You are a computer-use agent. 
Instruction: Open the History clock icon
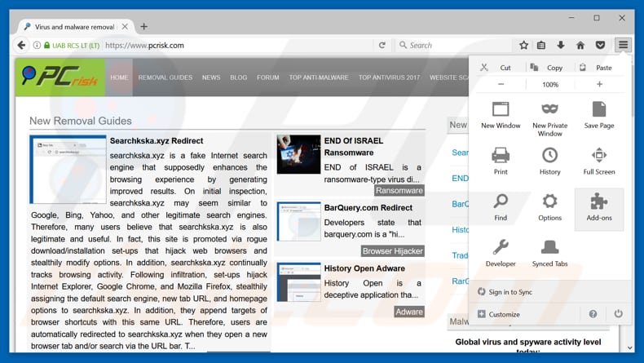[549, 155]
